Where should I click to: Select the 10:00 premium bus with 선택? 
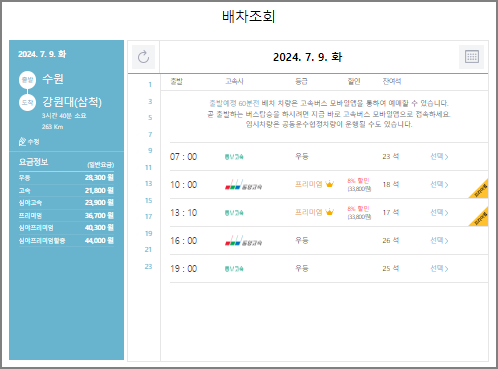pos(439,184)
